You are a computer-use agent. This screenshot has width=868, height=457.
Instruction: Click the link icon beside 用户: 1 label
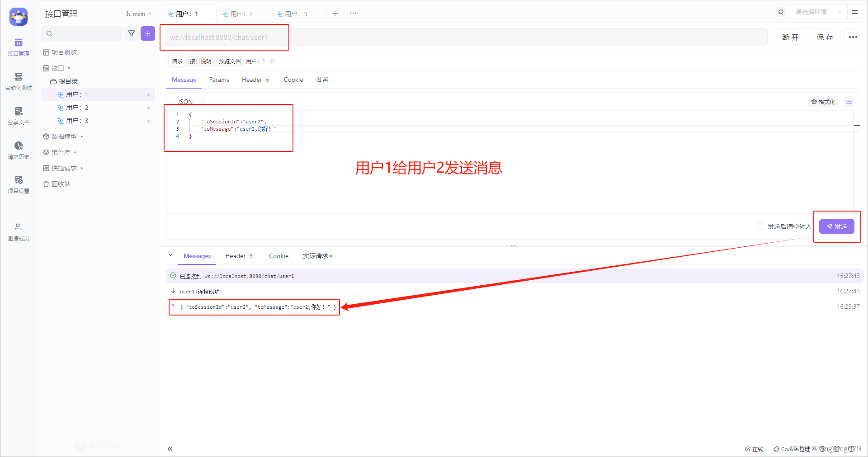click(272, 61)
